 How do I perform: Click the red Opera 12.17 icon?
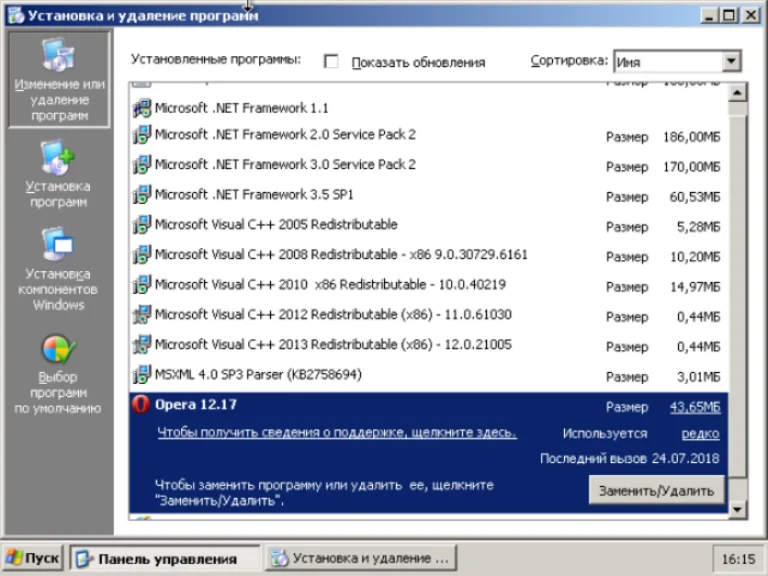tap(141, 405)
